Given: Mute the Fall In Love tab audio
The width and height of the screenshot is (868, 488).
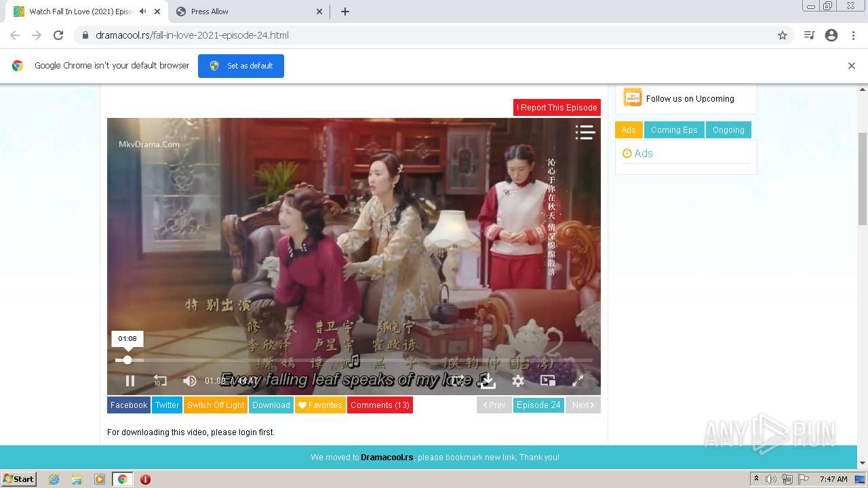Looking at the screenshot, I should pyautogui.click(x=142, y=12).
